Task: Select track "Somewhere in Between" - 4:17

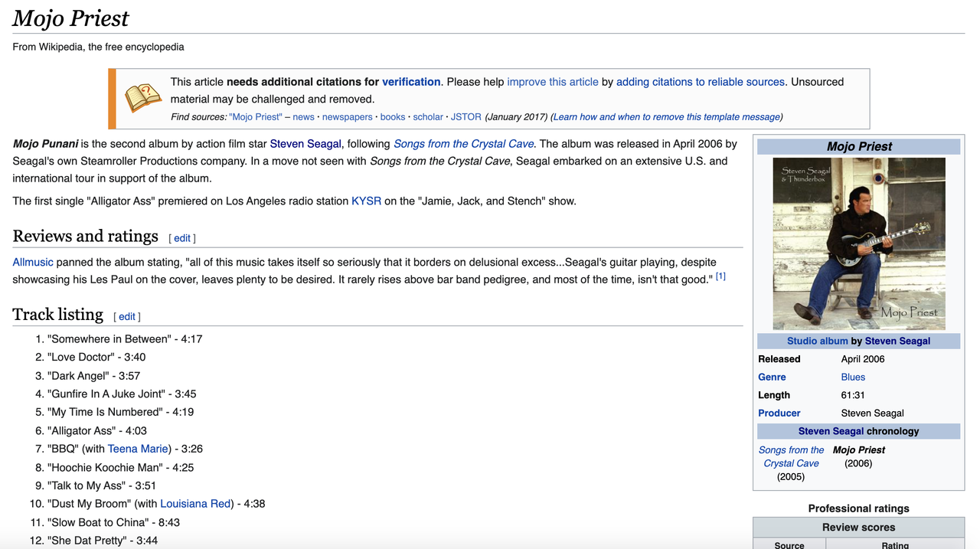Action: pyautogui.click(x=125, y=339)
